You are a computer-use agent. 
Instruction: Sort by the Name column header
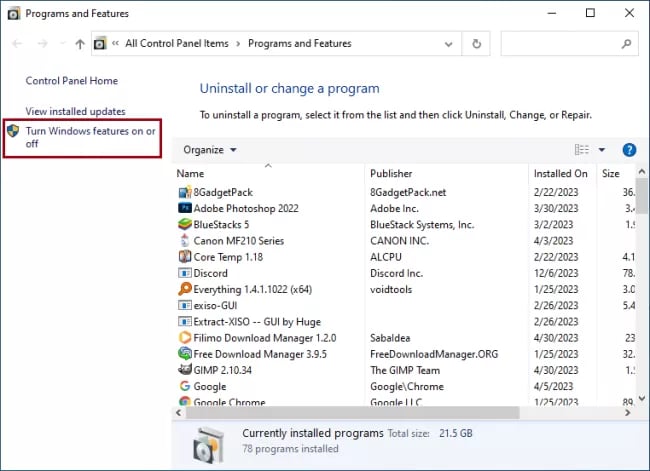(268, 173)
